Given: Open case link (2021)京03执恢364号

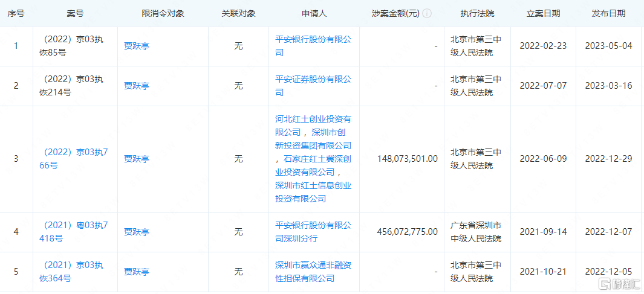Looking at the screenshot, I should click(73, 272).
